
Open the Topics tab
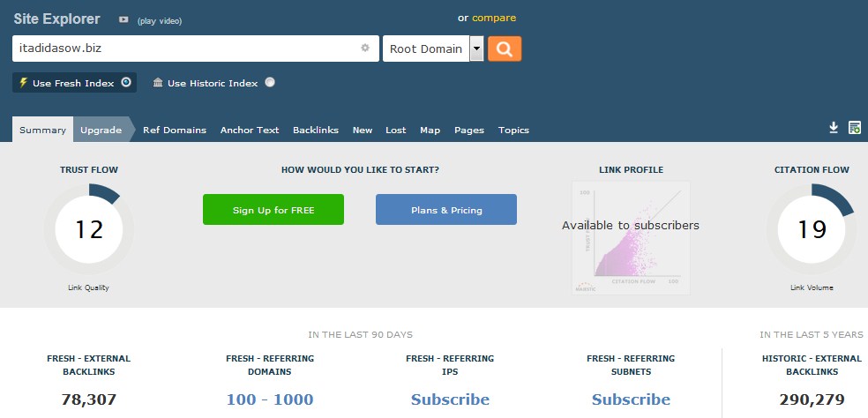point(513,131)
